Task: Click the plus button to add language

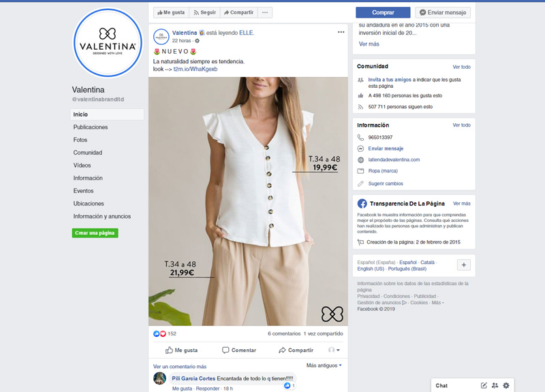Action: [463, 265]
